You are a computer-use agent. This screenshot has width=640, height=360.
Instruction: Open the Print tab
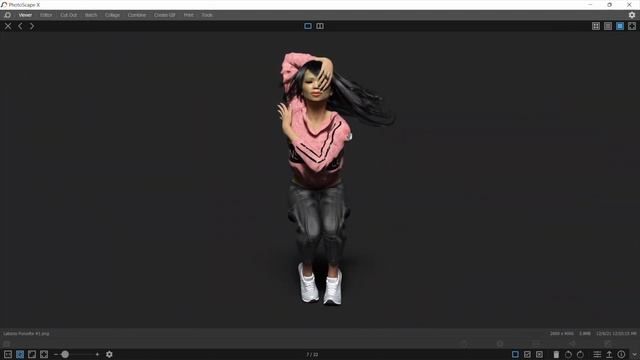pos(189,15)
